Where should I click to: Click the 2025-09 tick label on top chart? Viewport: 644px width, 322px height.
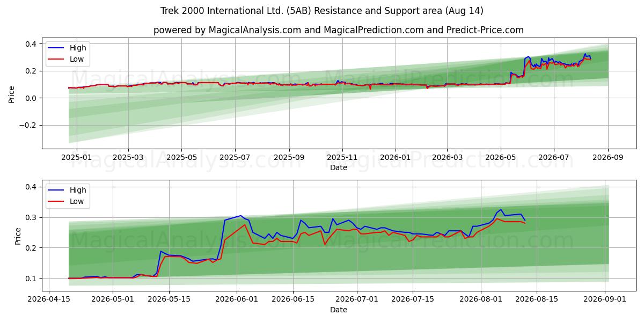[289, 157]
